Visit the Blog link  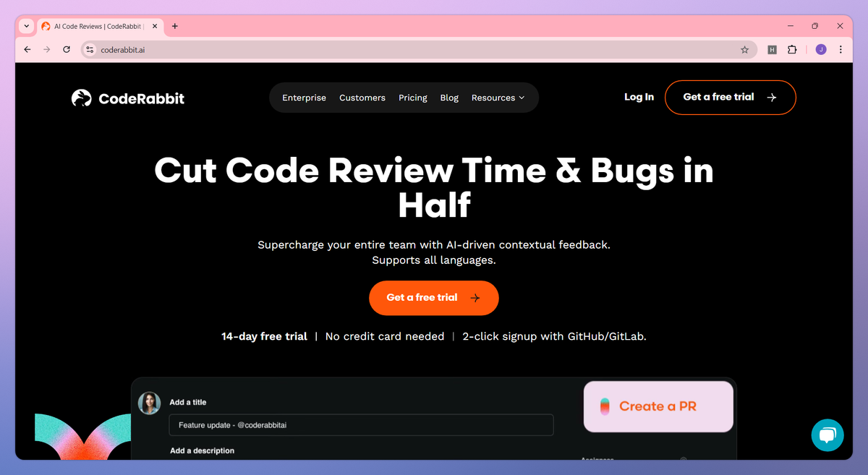click(x=449, y=98)
